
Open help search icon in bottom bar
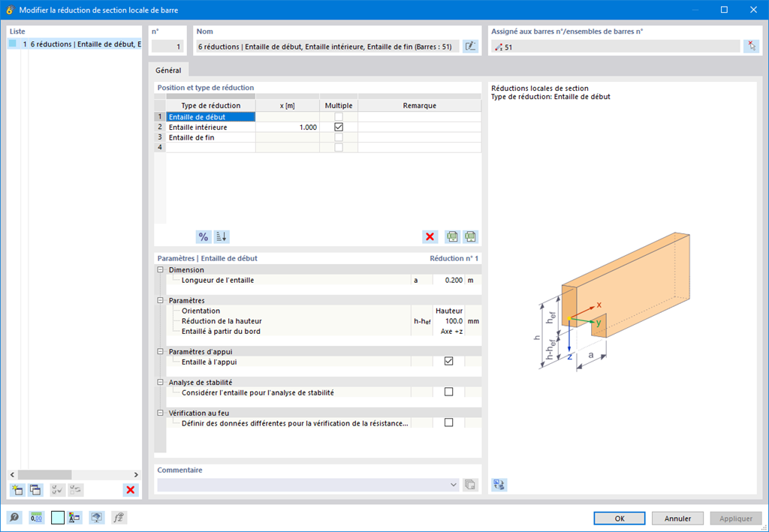(15, 518)
